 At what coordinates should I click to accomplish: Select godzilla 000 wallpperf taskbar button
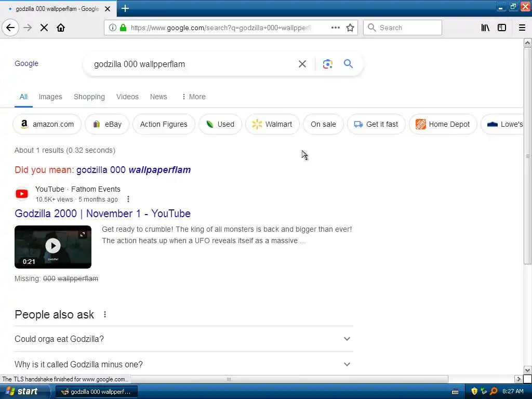[x=96, y=392]
